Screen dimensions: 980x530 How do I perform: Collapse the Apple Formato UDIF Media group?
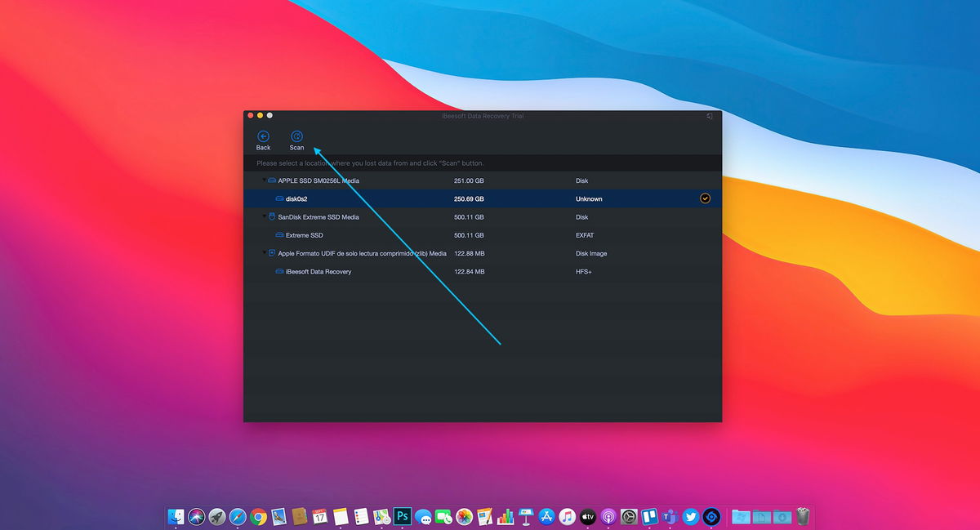point(263,253)
